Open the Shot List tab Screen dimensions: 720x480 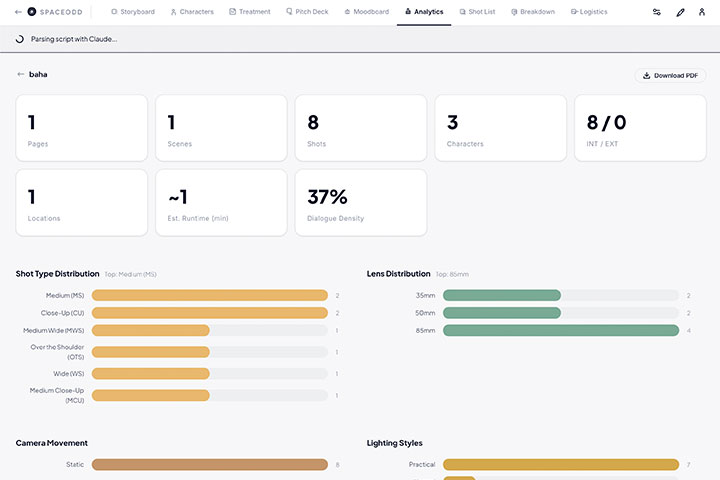(x=476, y=12)
